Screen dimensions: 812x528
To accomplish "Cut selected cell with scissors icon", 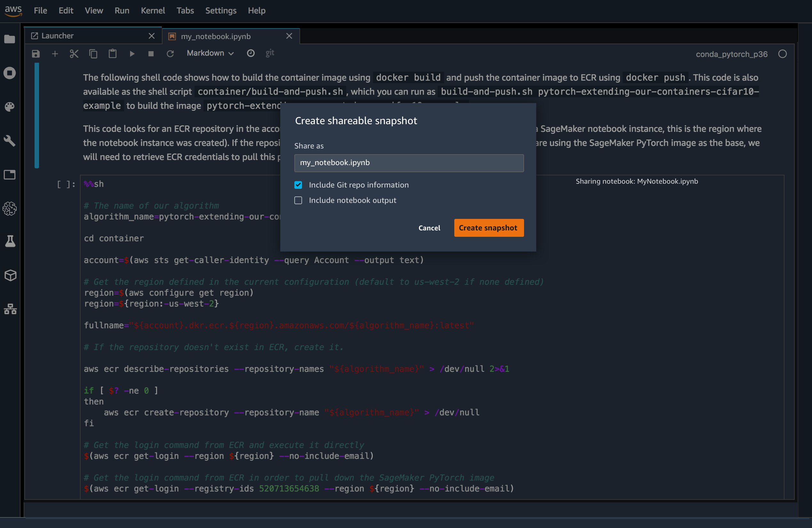I will pos(74,54).
